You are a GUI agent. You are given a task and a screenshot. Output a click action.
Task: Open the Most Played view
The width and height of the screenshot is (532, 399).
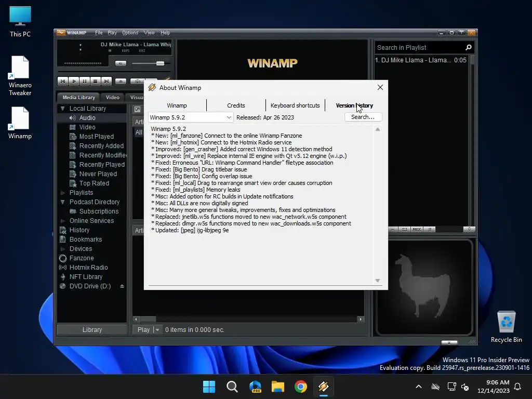(x=96, y=137)
